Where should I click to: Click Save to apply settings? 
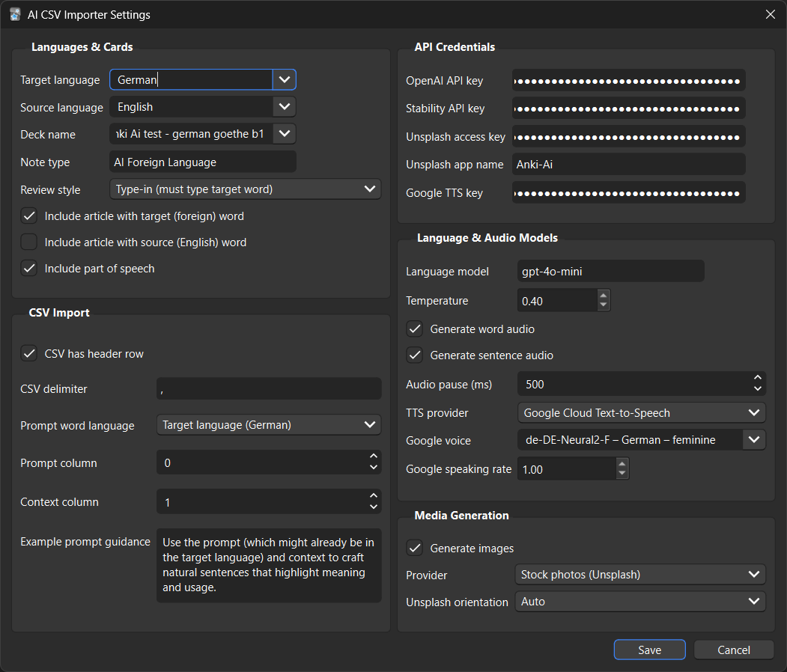649,650
